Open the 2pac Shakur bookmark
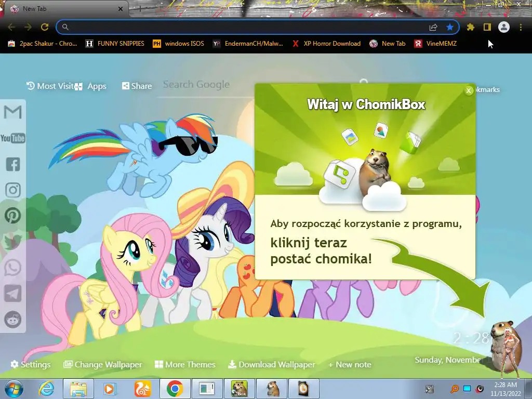The width and height of the screenshot is (532, 399). 43,44
